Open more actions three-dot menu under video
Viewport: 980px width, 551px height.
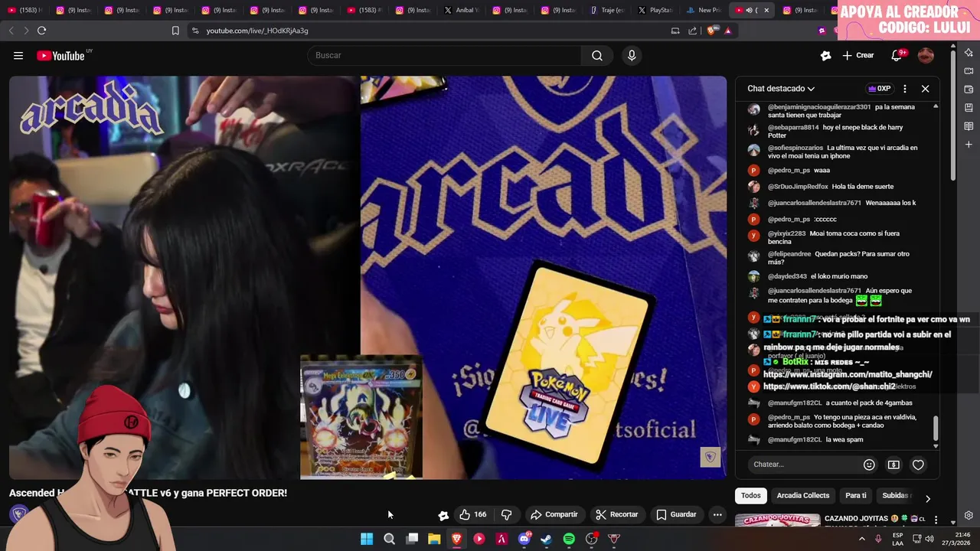pos(717,514)
